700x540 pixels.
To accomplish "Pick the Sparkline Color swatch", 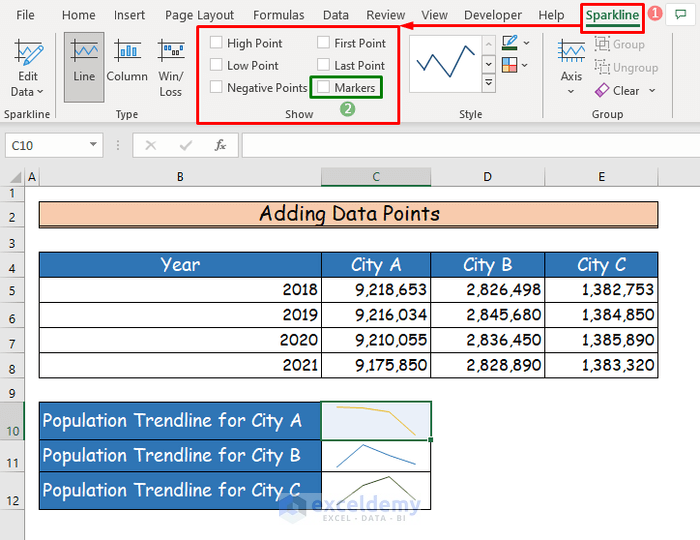I will point(510,43).
